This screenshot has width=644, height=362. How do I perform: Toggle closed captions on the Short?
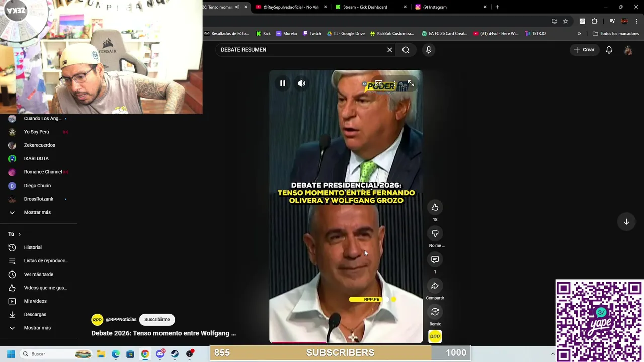[378, 84]
